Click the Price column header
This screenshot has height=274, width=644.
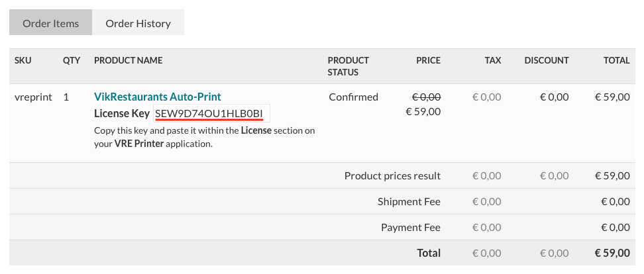point(428,60)
